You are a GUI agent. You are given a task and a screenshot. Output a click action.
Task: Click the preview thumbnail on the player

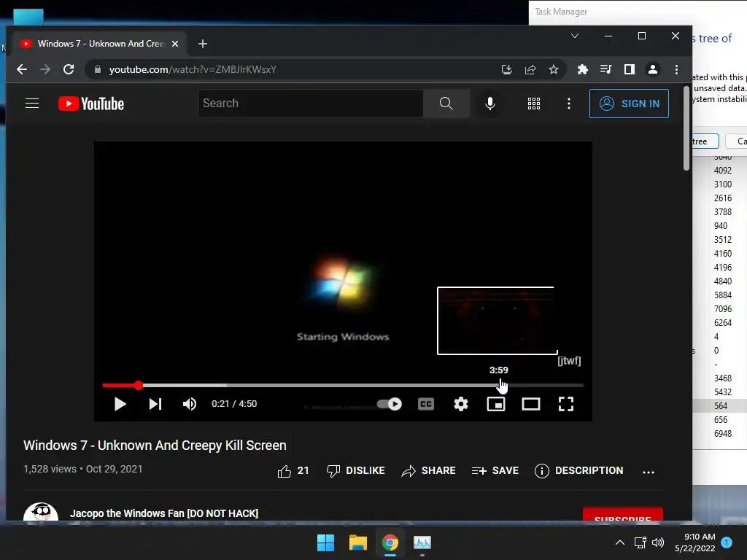tap(497, 321)
